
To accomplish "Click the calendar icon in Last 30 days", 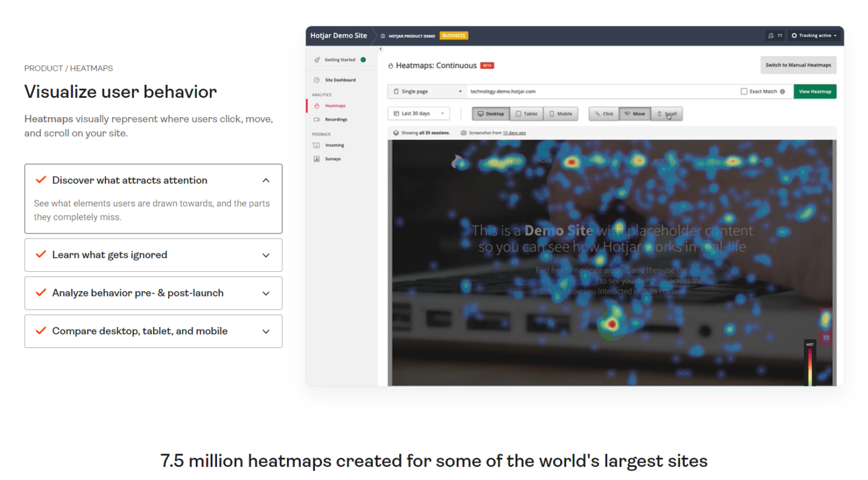I will [x=396, y=114].
